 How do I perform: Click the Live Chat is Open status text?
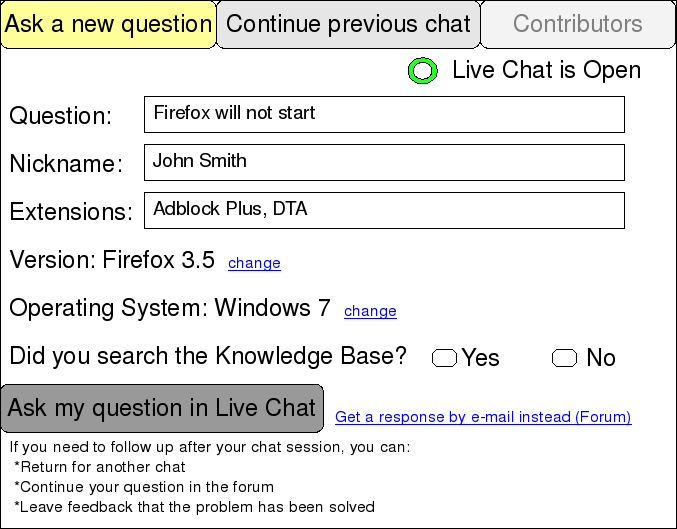(547, 70)
